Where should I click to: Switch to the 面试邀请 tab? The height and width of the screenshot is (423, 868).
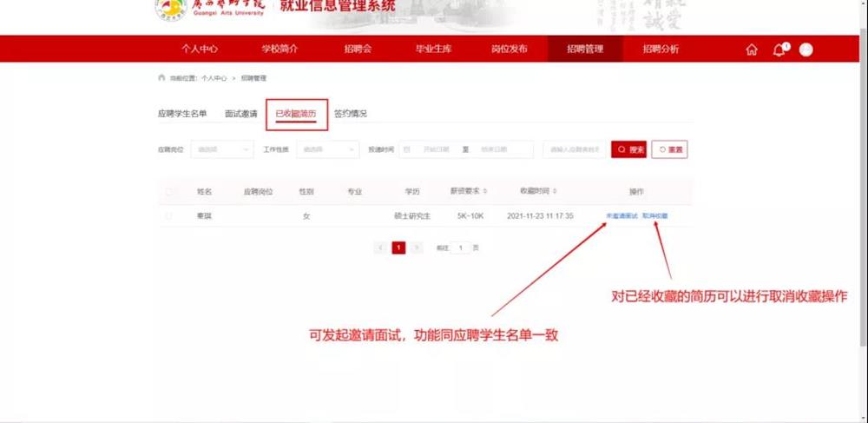240,114
